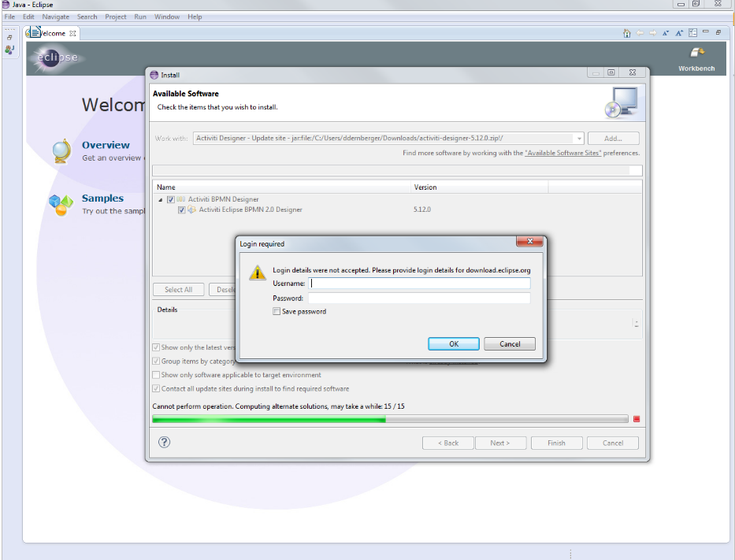Click the Restore icon in left sidebar
Viewport: 735px width, 560px height.
[9, 37]
